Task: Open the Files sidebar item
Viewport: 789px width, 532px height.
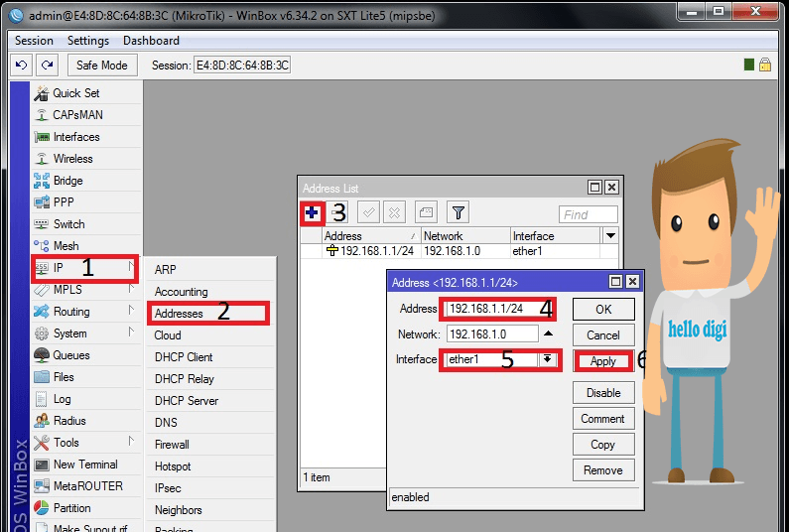Action: point(86,377)
